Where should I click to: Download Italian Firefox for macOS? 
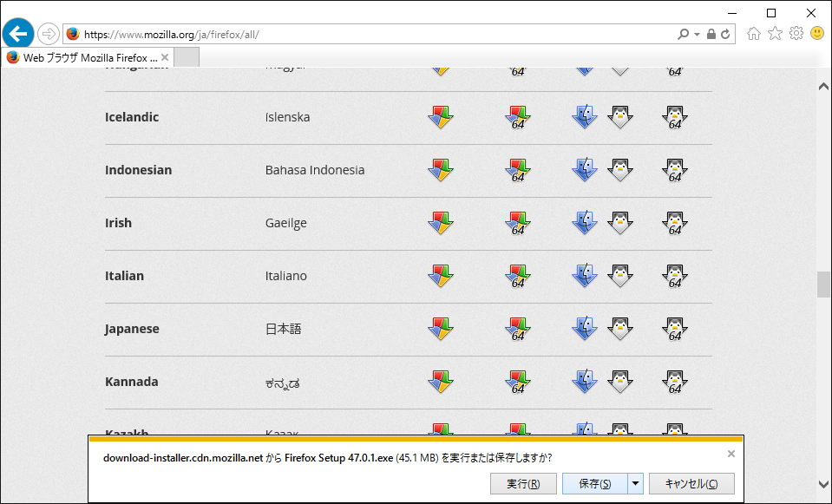click(584, 277)
